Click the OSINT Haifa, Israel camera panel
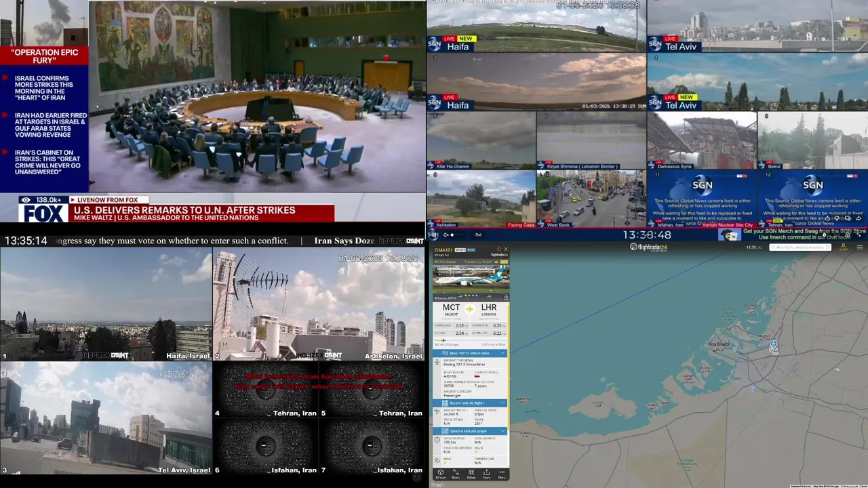Screen dimensions: 868x488 [106, 304]
